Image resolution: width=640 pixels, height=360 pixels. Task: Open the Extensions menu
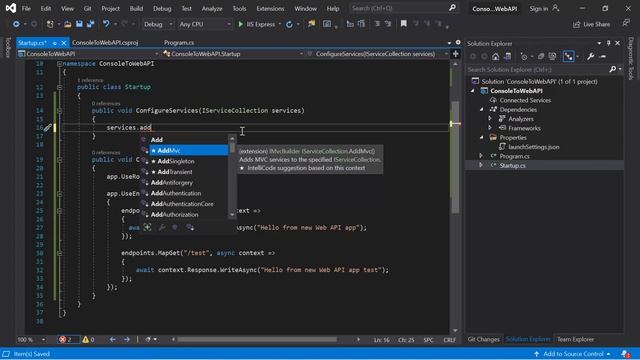[270, 8]
